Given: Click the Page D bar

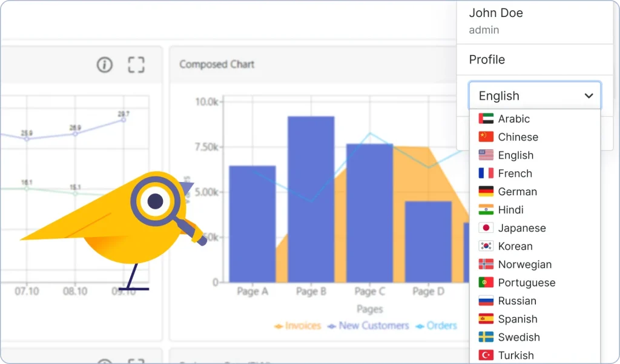Looking at the screenshot, I should 428,242.
